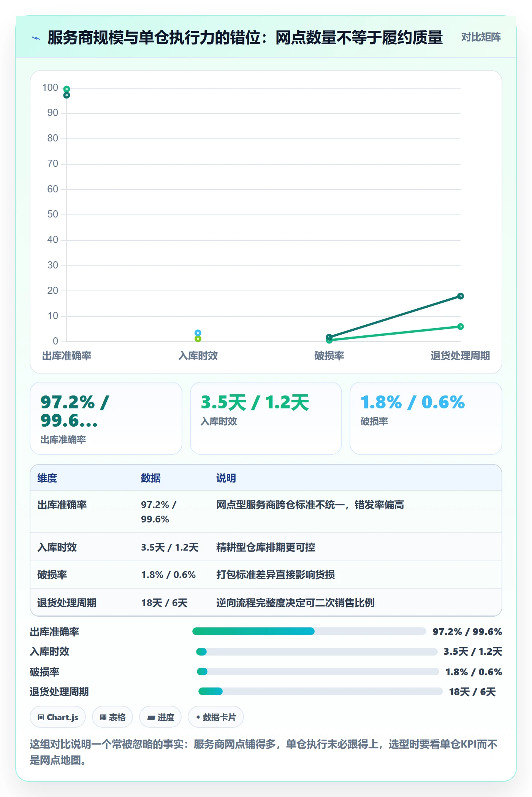Click the dark green chart point at 退货处理周期 value 18

coord(461,296)
